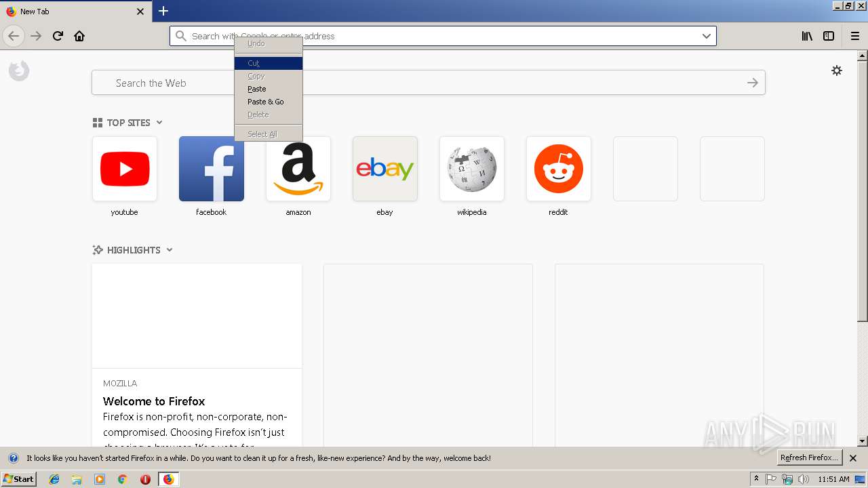This screenshot has height=488, width=868.
Task: Focus the Search the Web field
Action: point(429,83)
